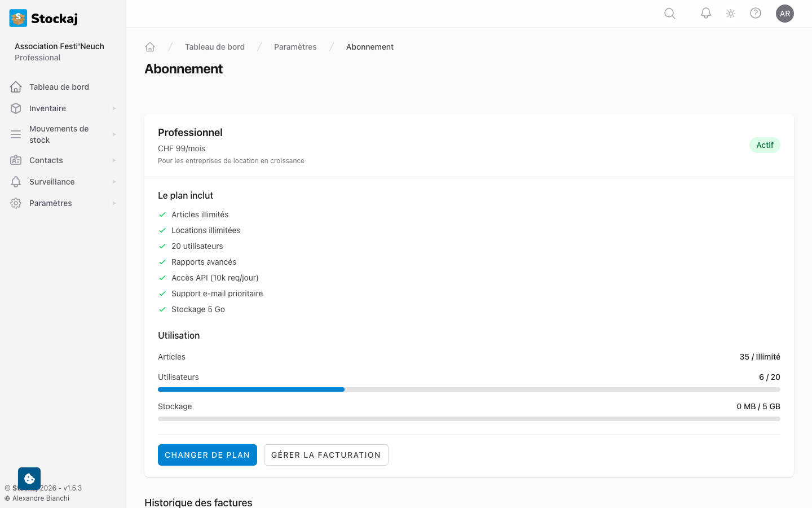This screenshot has height=508, width=812.
Task: Click the Professional plan label under organization
Action: click(37, 58)
